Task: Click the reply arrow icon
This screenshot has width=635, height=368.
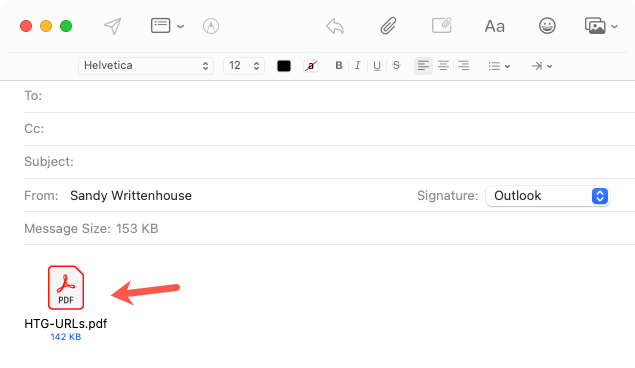Action: click(335, 26)
